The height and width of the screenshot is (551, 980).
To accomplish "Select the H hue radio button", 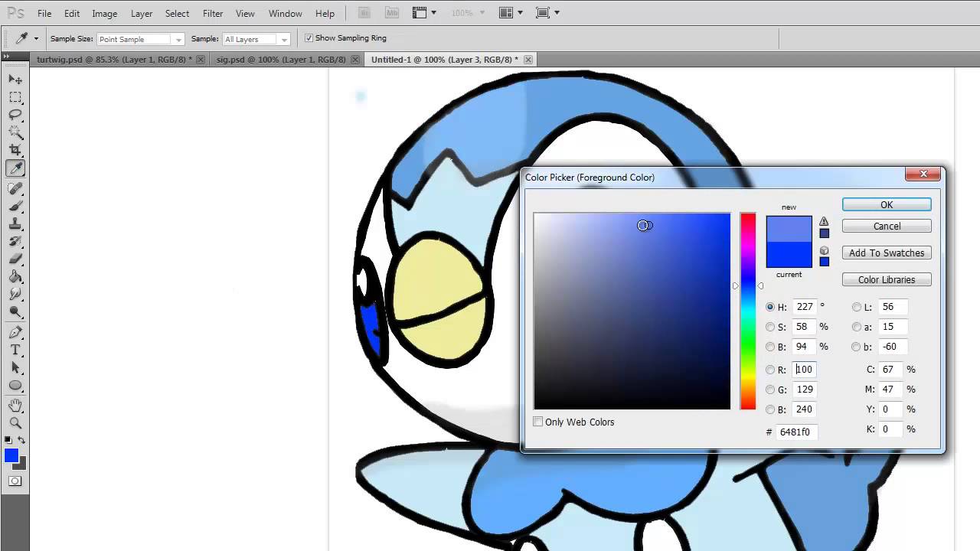I will [770, 307].
